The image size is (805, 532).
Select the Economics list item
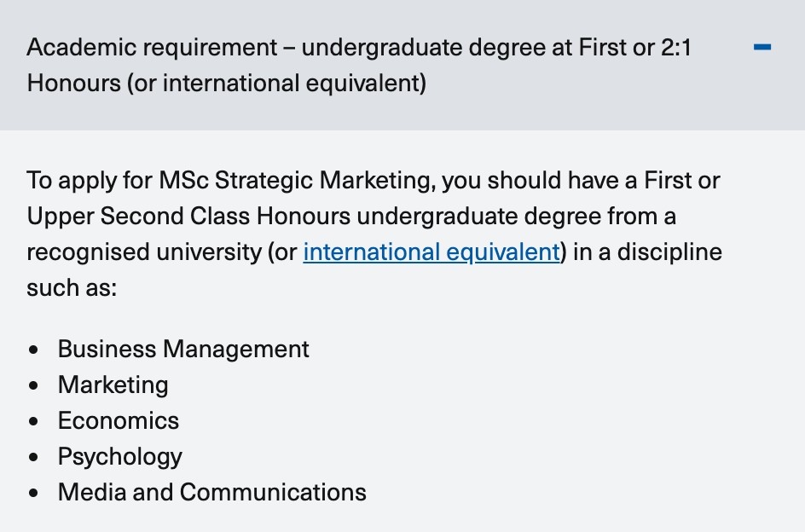point(119,420)
